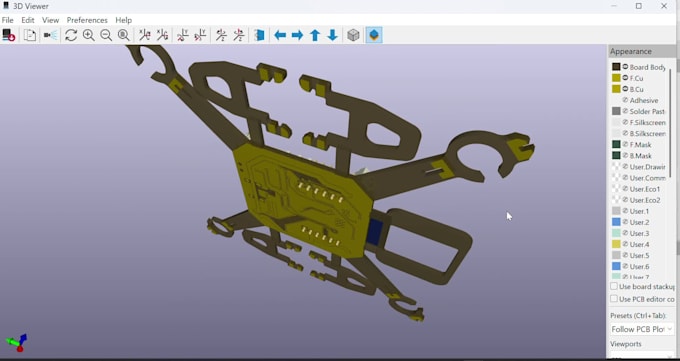
Task: Hide the F.Cu layer
Action: (625, 78)
